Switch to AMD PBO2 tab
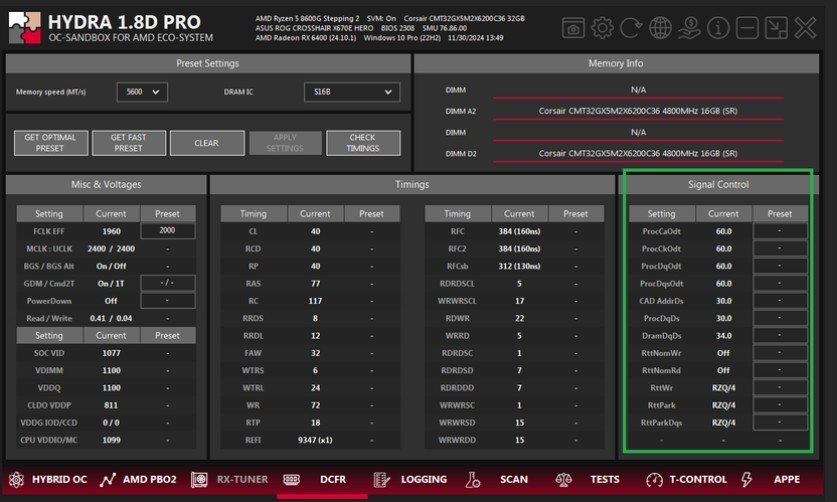This screenshot has width=837, height=502. point(149,480)
